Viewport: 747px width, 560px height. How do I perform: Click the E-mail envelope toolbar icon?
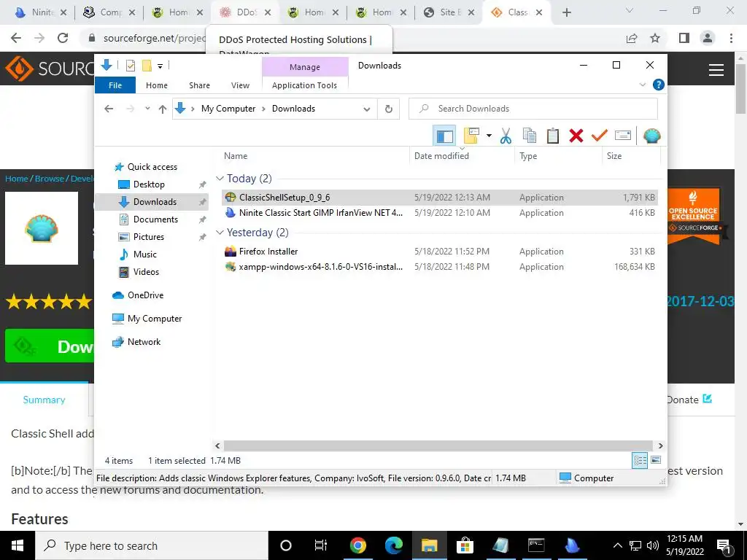click(623, 136)
